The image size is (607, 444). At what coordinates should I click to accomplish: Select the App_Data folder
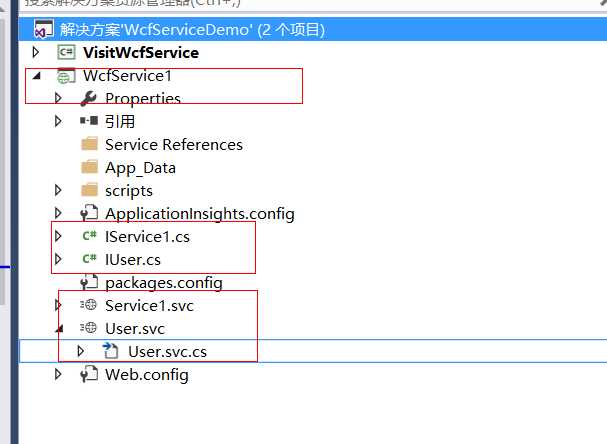point(141,168)
